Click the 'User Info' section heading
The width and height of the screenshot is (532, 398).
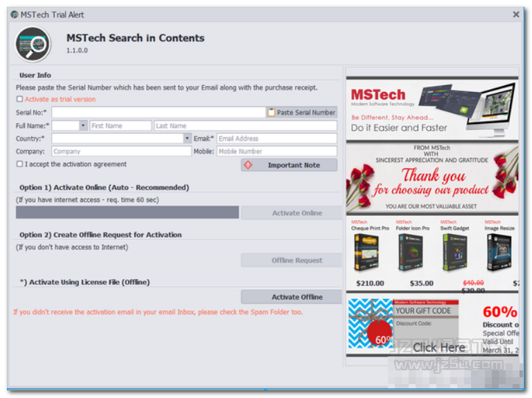[35, 75]
